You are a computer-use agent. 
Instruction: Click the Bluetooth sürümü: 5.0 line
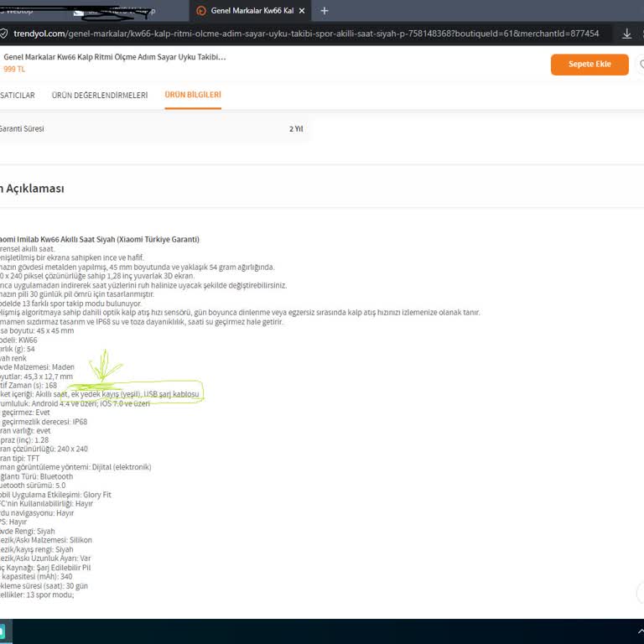pos(33,486)
